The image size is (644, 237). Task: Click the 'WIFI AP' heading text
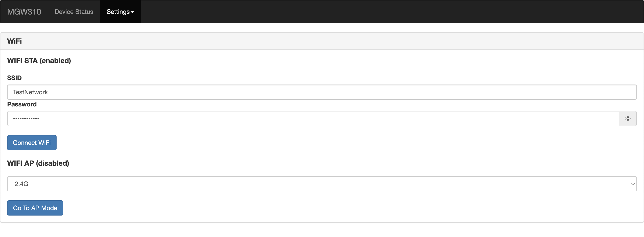(21, 163)
